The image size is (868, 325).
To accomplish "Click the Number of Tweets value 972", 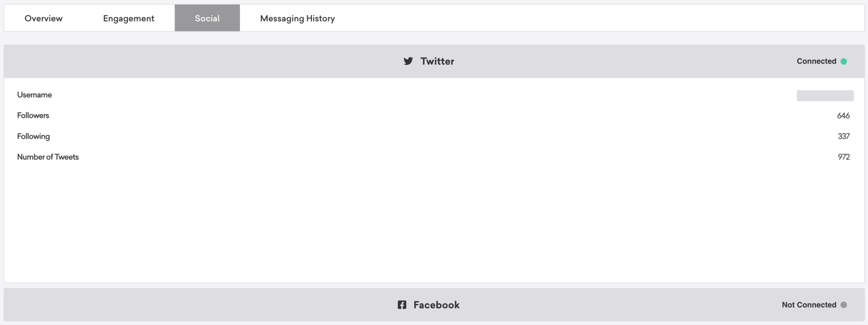I will [844, 157].
